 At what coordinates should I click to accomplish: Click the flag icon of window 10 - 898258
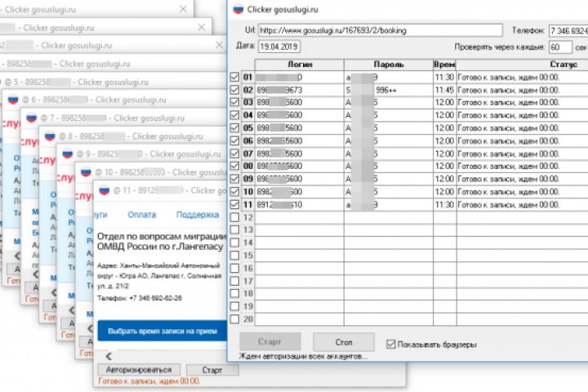click(86, 172)
